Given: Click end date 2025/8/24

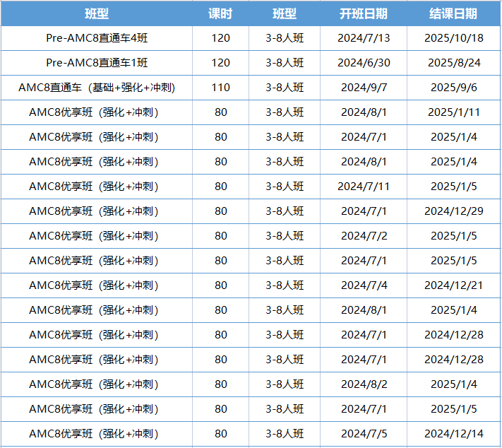Looking at the screenshot, I should (x=454, y=63).
